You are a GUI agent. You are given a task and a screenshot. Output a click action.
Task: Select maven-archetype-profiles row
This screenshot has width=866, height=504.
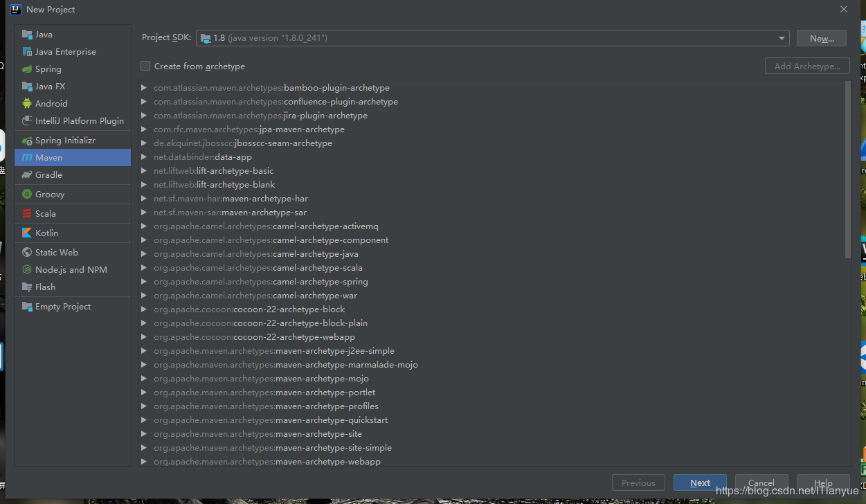click(x=491, y=406)
